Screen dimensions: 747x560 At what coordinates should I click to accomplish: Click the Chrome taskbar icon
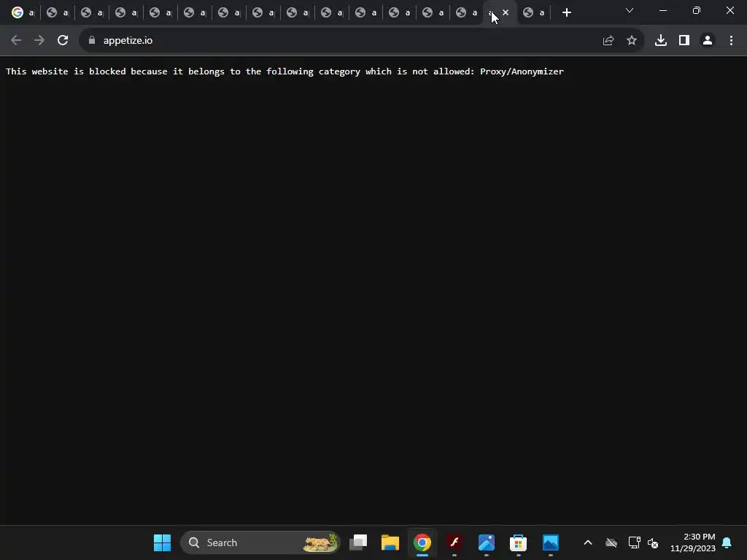pyautogui.click(x=422, y=542)
